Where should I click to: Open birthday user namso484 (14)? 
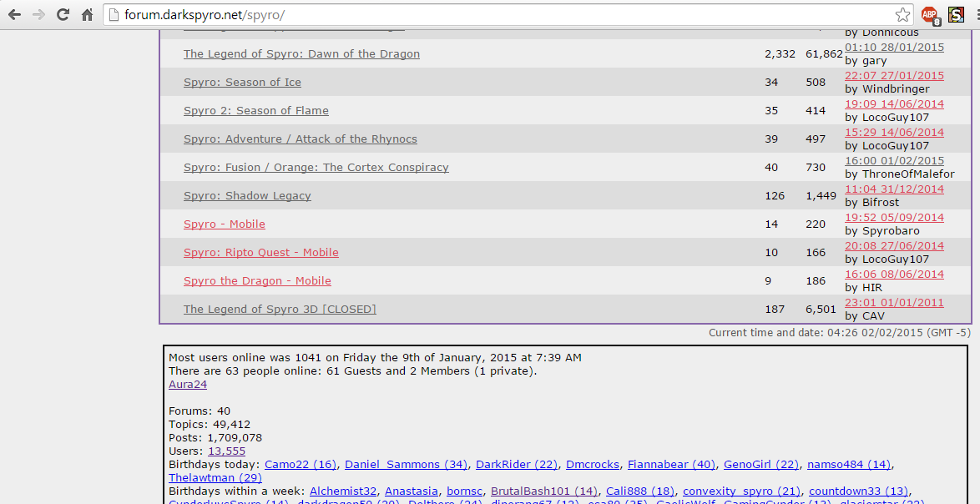tap(849, 465)
